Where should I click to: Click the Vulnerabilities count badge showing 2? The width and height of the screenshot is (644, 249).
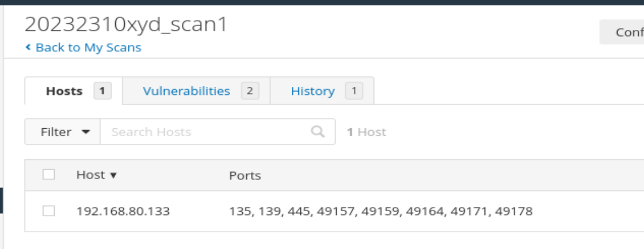point(250,91)
